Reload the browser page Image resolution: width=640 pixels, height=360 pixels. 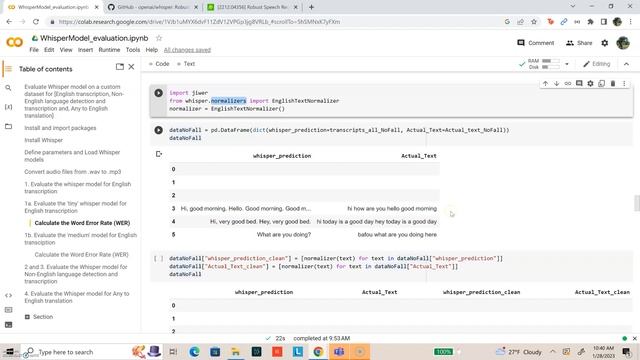click(36, 22)
